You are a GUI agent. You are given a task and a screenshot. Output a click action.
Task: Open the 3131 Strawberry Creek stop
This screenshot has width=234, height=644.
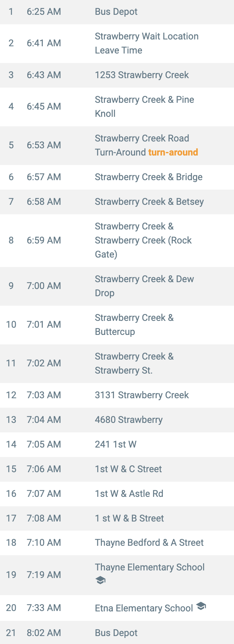pyautogui.click(x=117, y=395)
